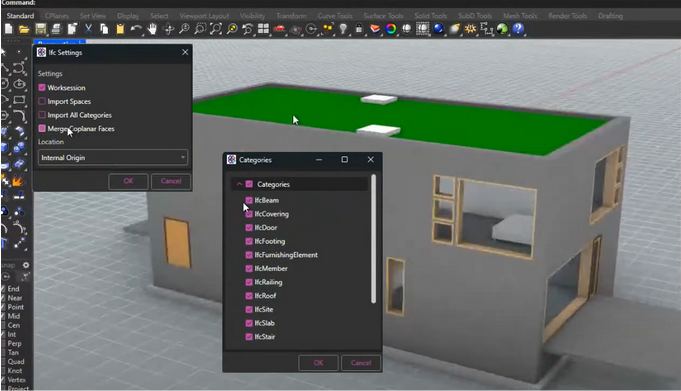Toggle the Merge Coplanar Faces checkbox
This screenshot has height=391, width=681.
(x=42, y=129)
